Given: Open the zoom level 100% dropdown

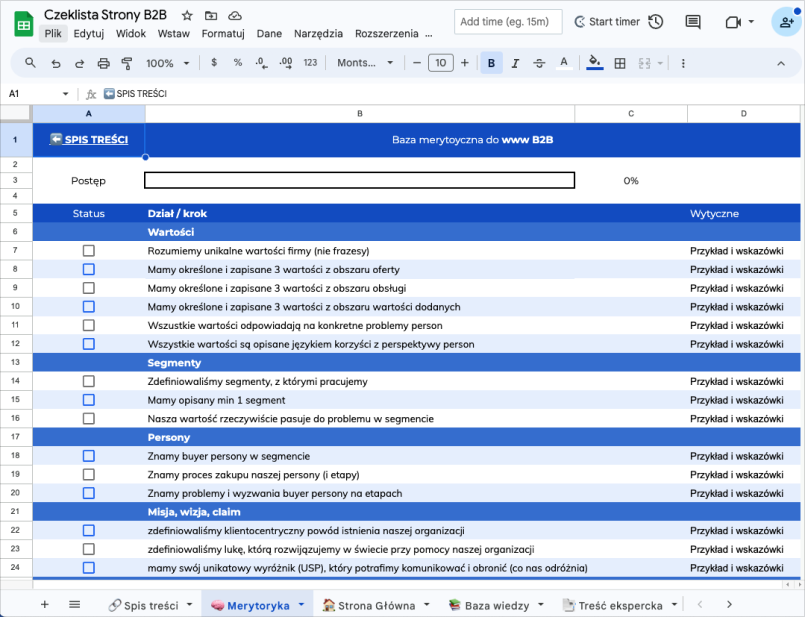Looking at the screenshot, I should tap(168, 63).
